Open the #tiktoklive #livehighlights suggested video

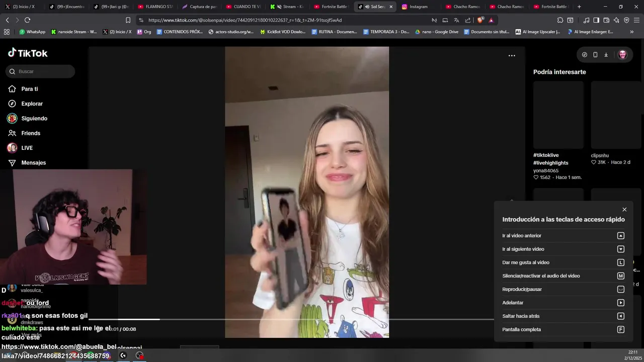[x=558, y=115]
